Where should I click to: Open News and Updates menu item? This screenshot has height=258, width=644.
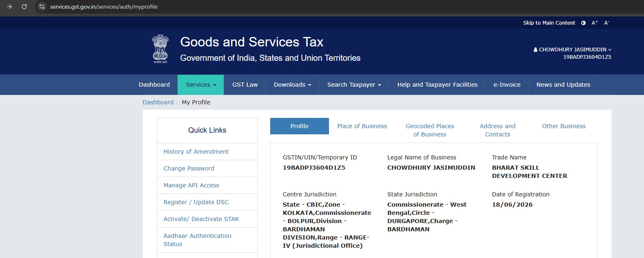pyautogui.click(x=563, y=85)
